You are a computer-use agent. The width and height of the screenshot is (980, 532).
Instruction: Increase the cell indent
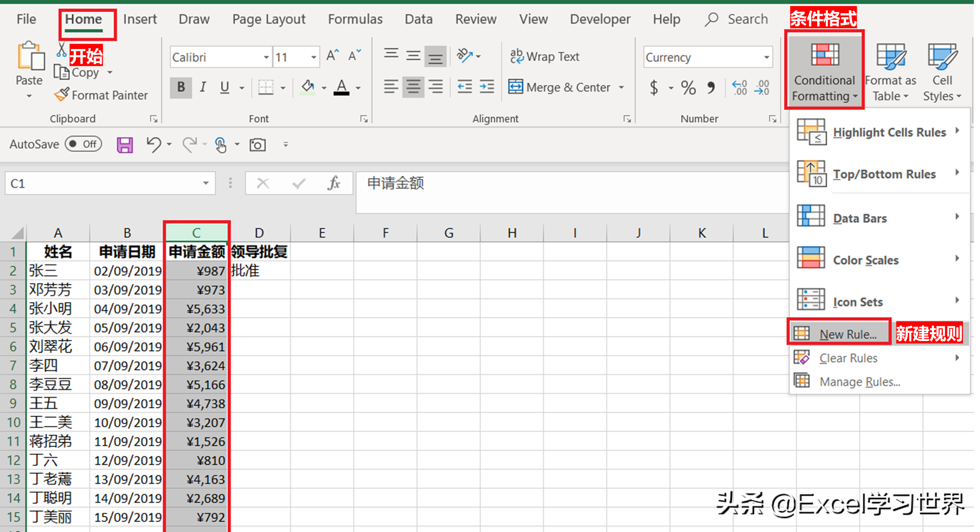pos(487,87)
